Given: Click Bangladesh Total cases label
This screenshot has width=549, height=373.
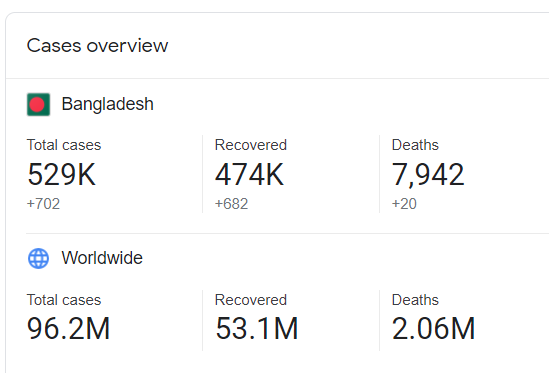Looking at the screenshot, I should [x=64, y=145].
